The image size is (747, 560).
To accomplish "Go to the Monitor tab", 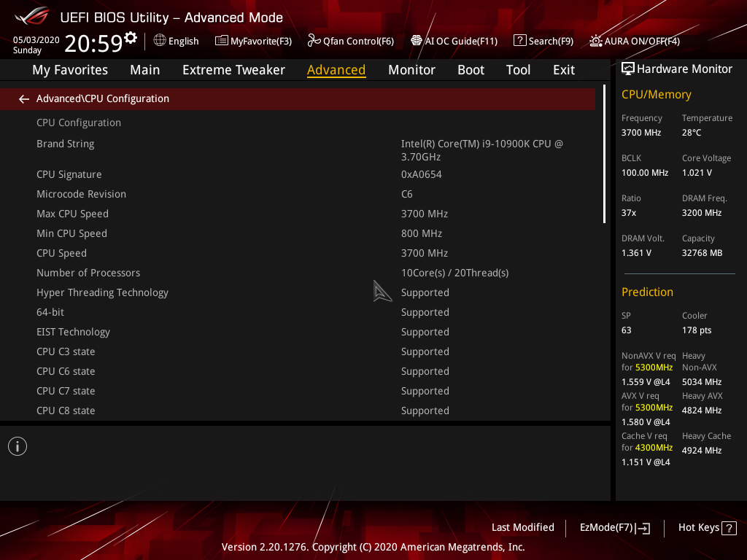I will pos(411,70).
